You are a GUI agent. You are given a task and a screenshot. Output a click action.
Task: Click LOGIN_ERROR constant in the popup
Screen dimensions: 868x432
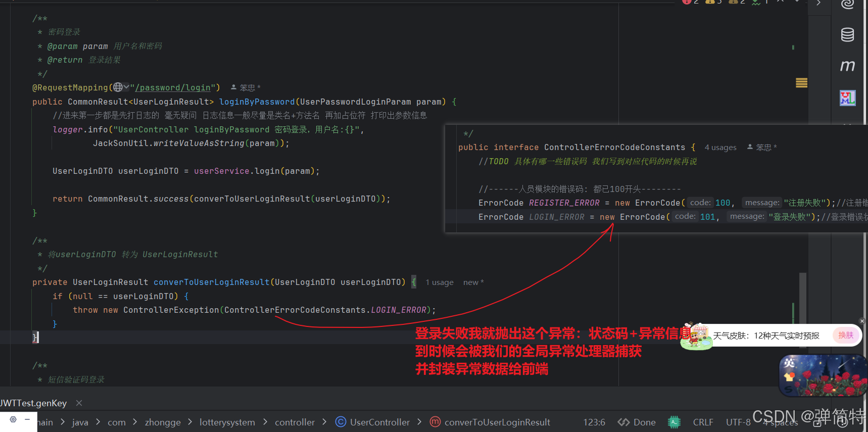(556, 217)
